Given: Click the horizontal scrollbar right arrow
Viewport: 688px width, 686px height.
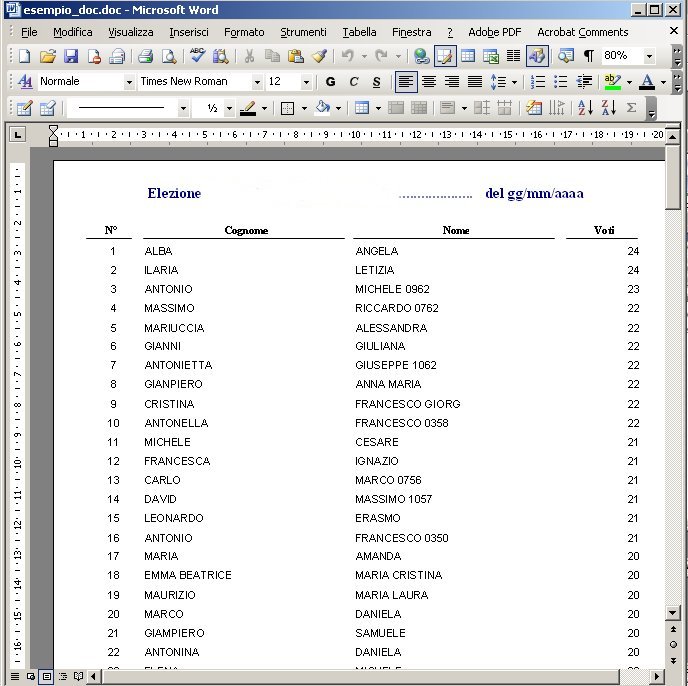Looking at the screenshot, I should coord(657,676).
